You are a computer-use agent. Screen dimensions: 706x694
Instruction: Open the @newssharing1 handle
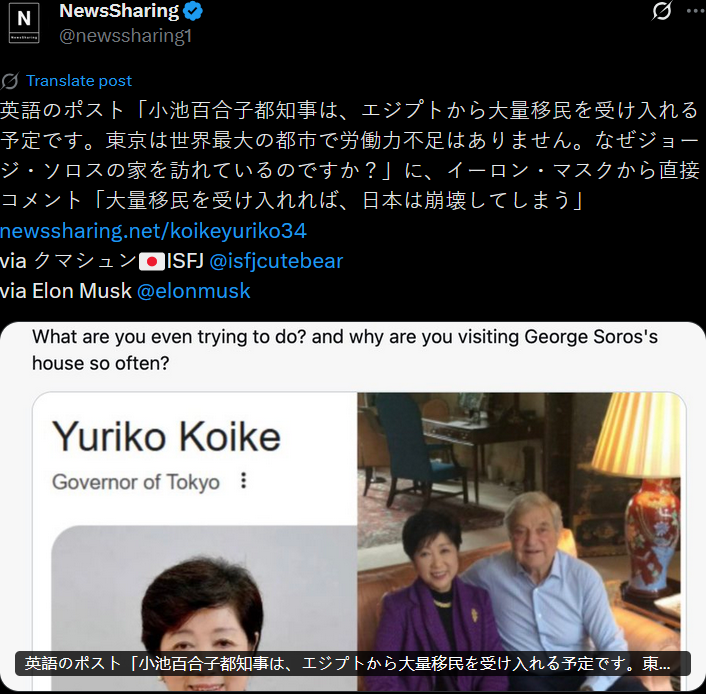click(126, 36)
